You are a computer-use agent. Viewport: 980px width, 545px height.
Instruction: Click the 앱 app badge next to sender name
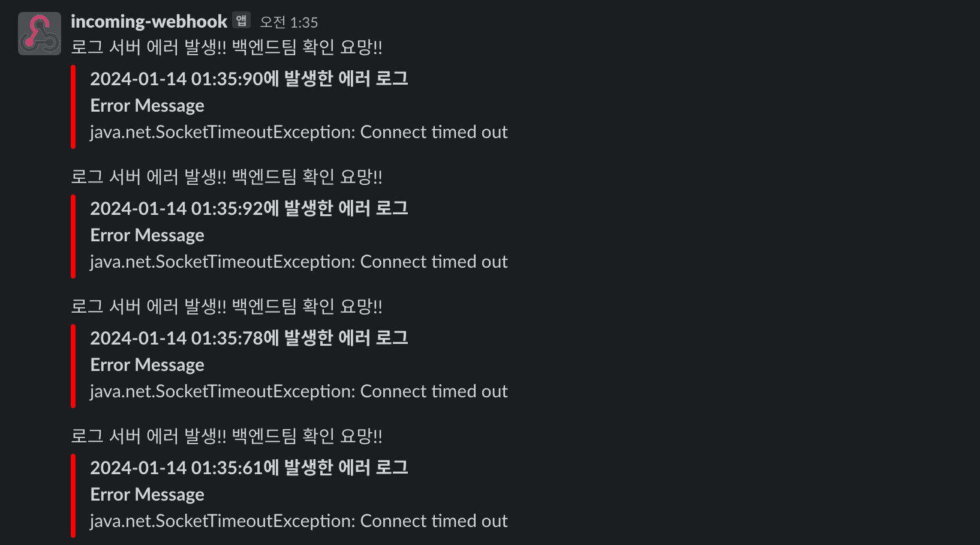241,20
